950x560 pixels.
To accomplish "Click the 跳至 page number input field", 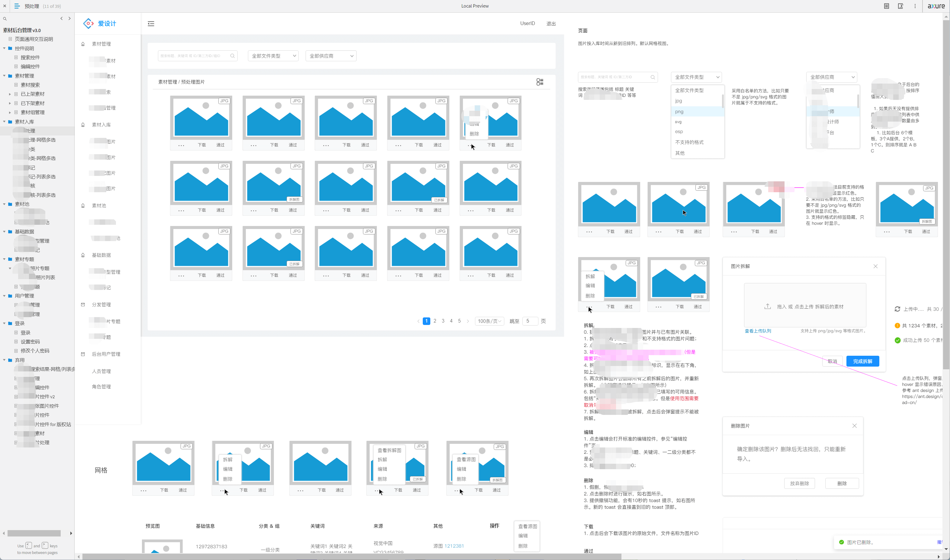I will [530, 321].
